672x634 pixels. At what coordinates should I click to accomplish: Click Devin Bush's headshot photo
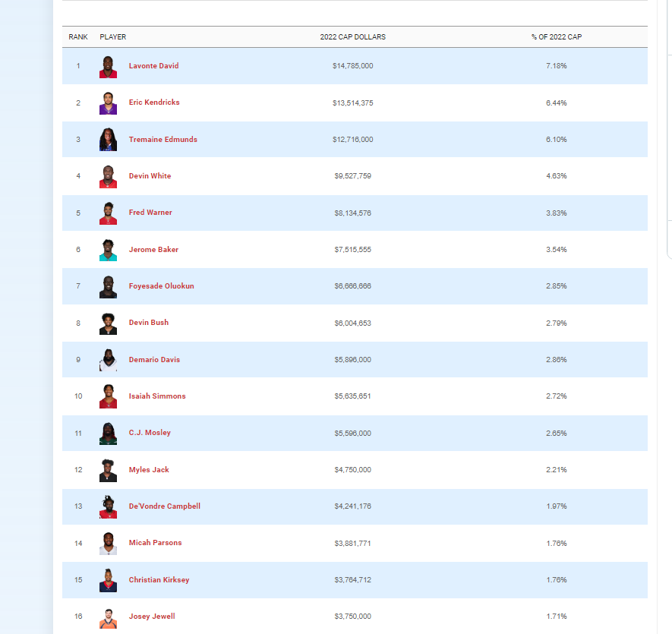pos(108,323)
